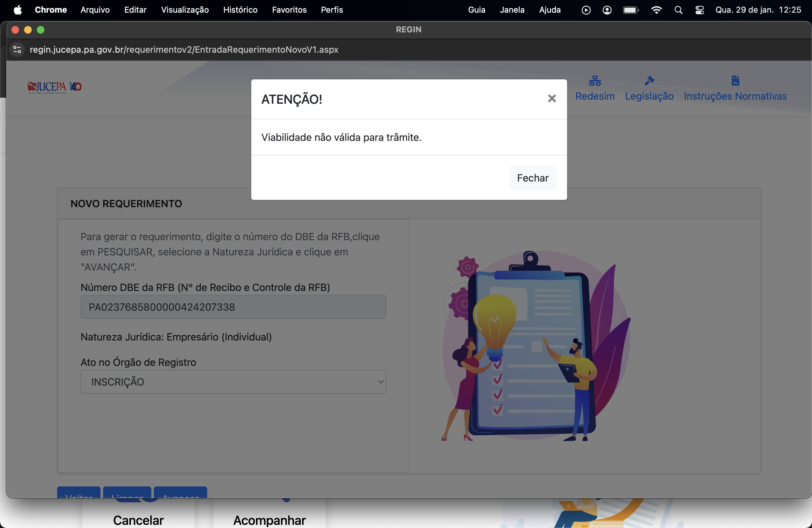Click the clipboard illustration image
The width and height of the screenshot is (812, 528).
536,346
